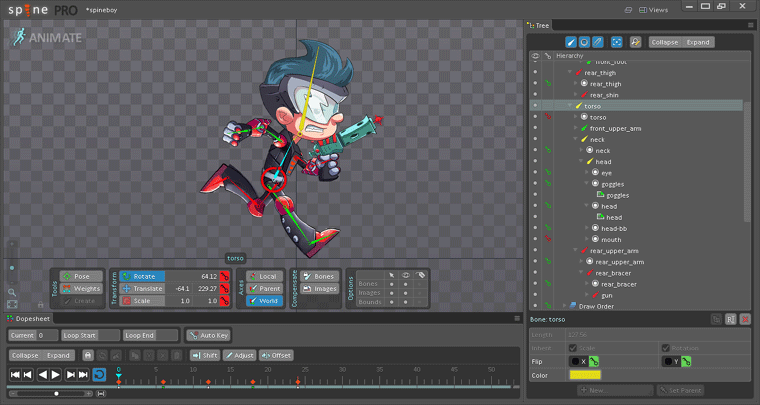The height and width of the screenshot is (405, 760).
Task: Open the Tree panel menu icon
Action: pyautogui.click(x=751, y=25)
